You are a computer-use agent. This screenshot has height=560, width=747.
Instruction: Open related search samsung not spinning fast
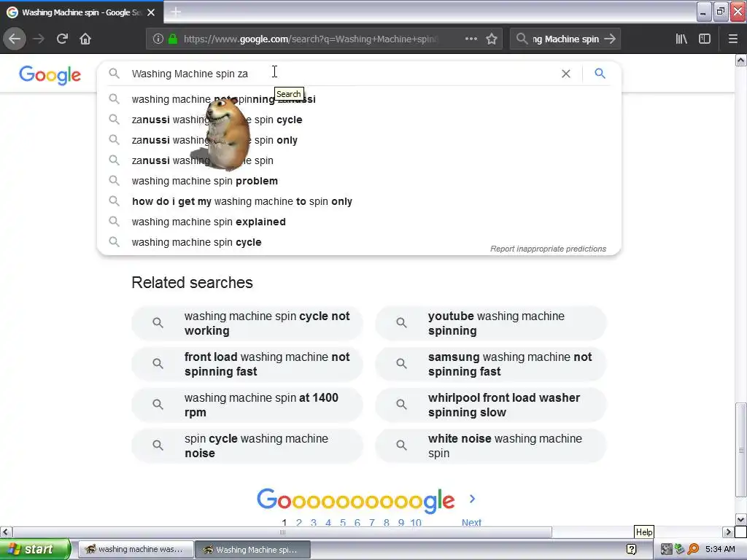pyautogui.click(x=491, y=365)
